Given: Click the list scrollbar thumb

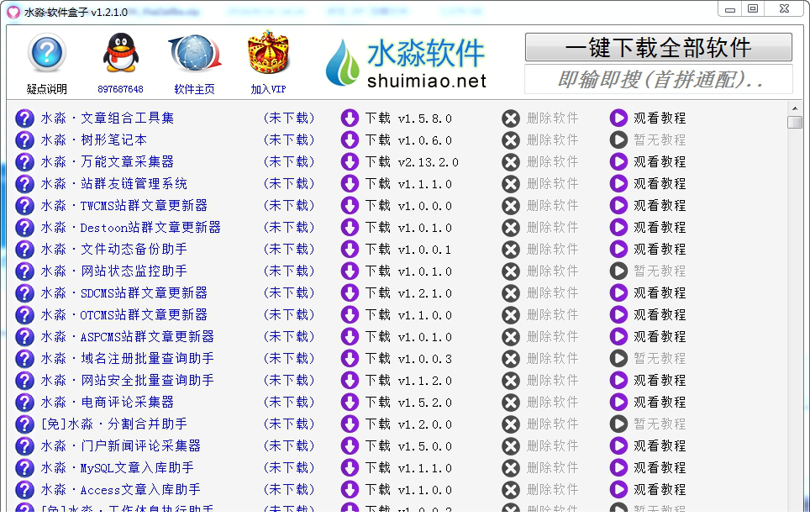Looking at the screenshot, I should pos(795,123).
